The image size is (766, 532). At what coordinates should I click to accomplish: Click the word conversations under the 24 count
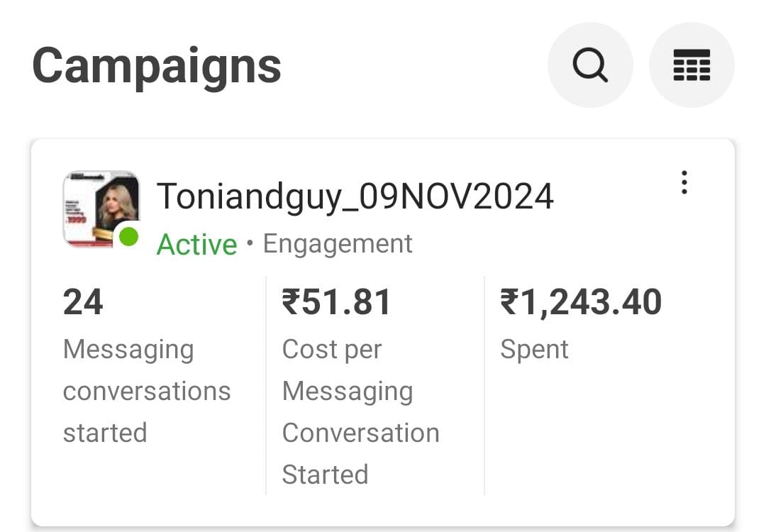(147, 391)
